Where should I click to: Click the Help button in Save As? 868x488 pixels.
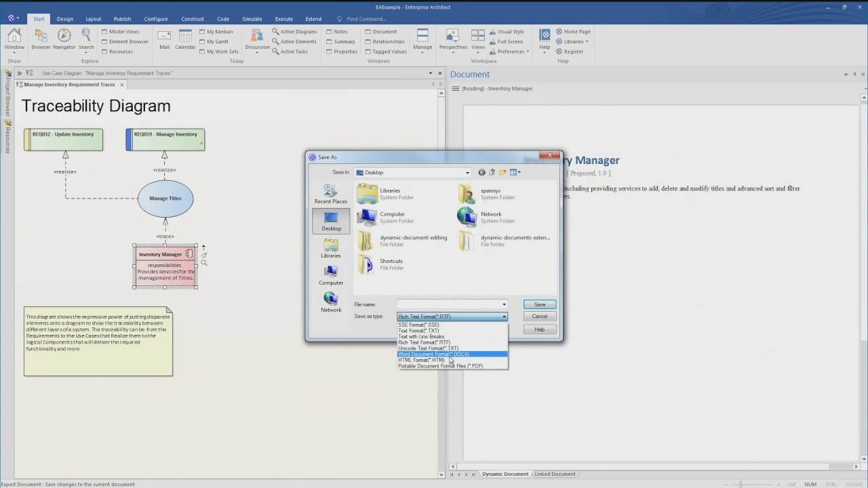(x=540, y=329)
